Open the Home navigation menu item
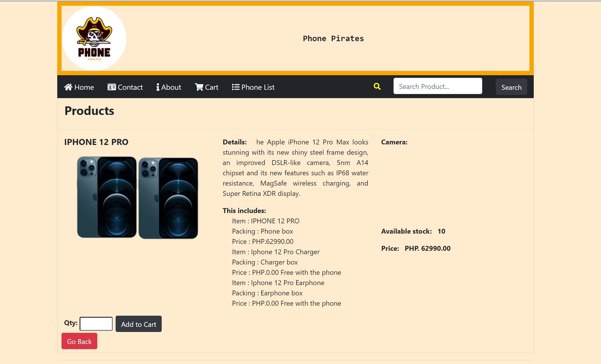 pos(83,87)
